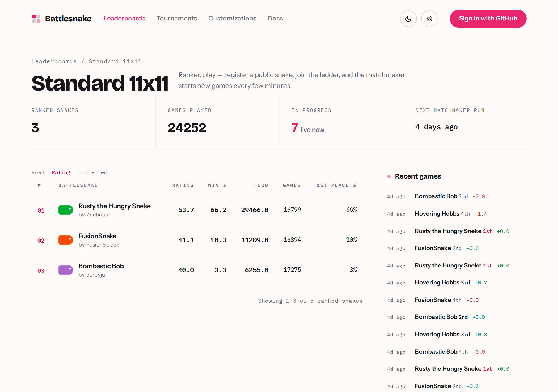Click the 1ST PLACE % column header
The height and width of the screenshot is (392, 558).
pos(337,185)
